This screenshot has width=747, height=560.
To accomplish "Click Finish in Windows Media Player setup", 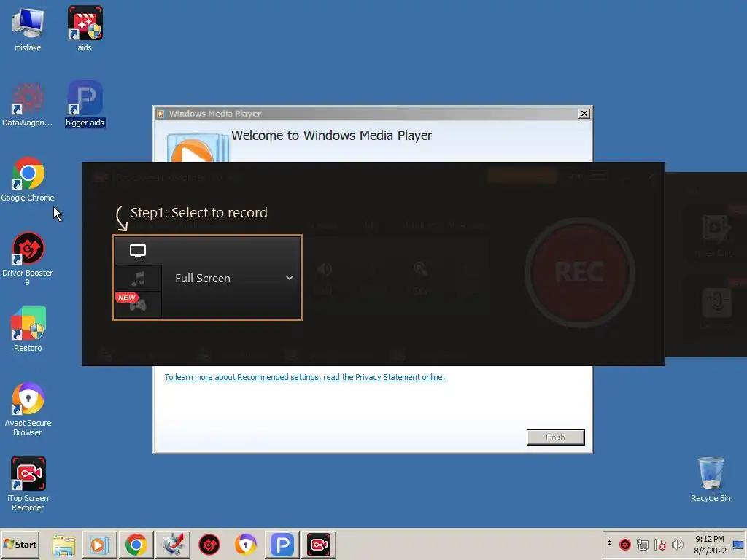I will (555, 437).
